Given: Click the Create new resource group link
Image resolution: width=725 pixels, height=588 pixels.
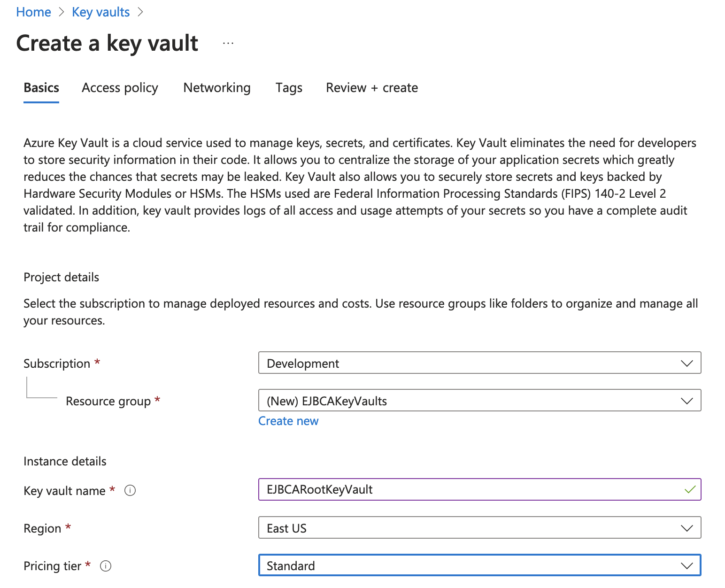Looking at the screenshot, I should click(x=288, y=421).
